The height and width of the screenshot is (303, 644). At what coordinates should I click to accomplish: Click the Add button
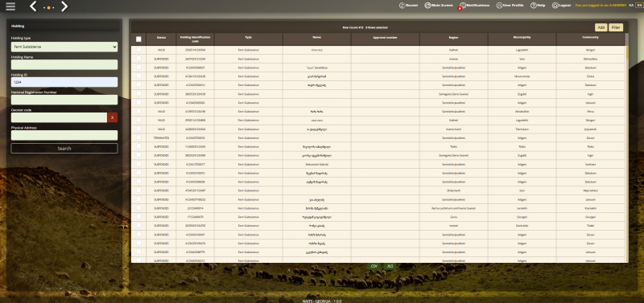(601, 27)
